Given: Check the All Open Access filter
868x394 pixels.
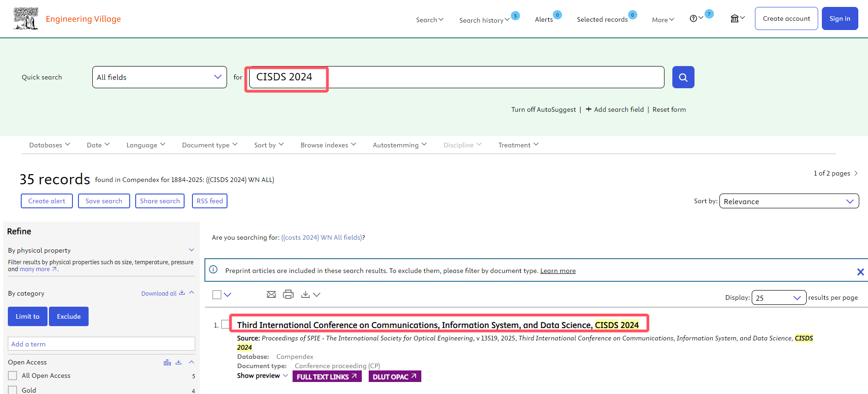Looking at the screenshot, I should [x=12, y=376].
